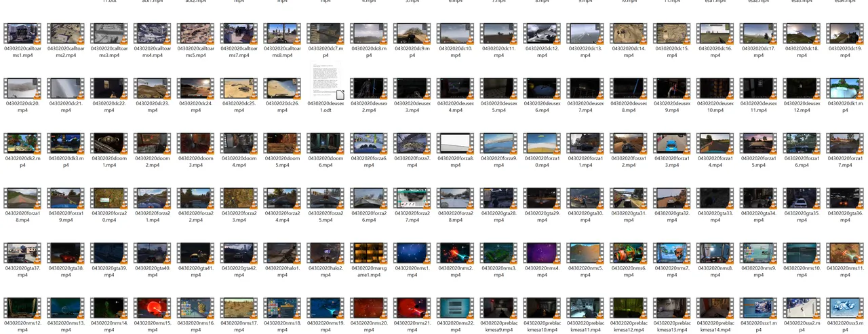Click the 04302020nms11.mp4 file name
868x334 pixels.
click(x=845, y=272)
